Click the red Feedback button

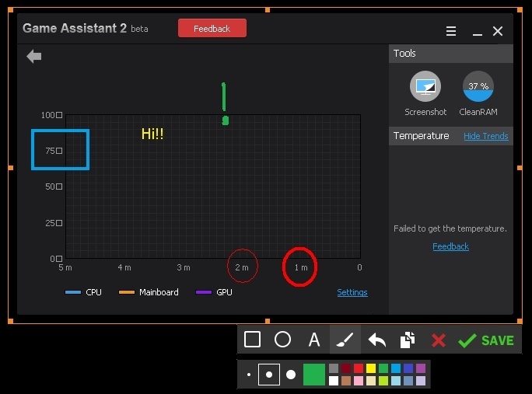(x=212, y=29)
